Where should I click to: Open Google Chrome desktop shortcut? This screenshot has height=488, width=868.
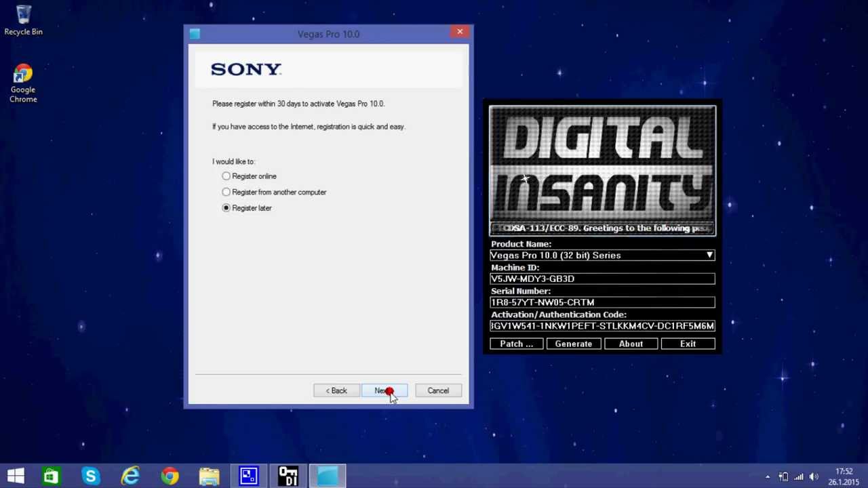click(x=23, y=83)
